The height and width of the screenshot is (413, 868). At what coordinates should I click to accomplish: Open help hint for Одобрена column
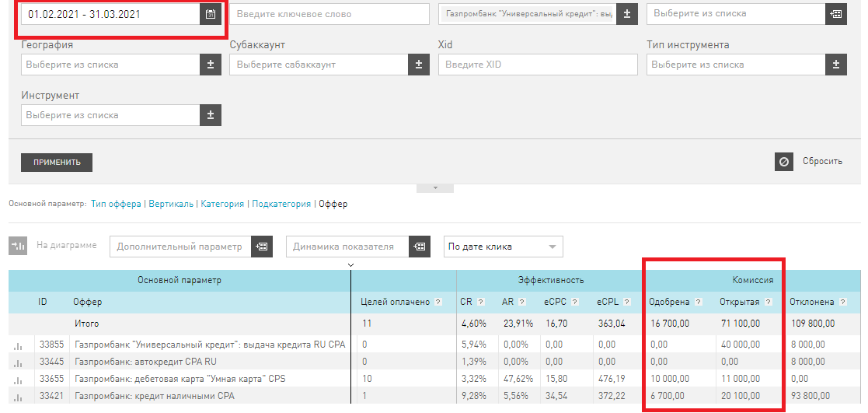click(x=698, y=302)
